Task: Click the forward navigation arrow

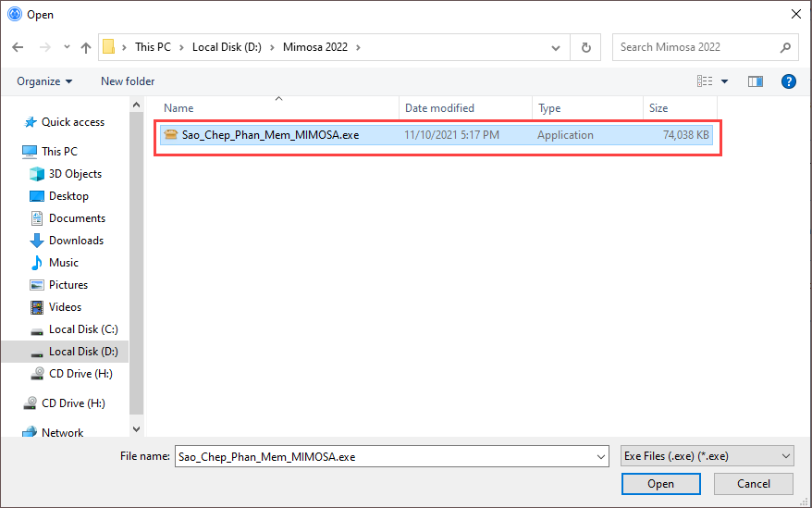Action: coord(45,47)
